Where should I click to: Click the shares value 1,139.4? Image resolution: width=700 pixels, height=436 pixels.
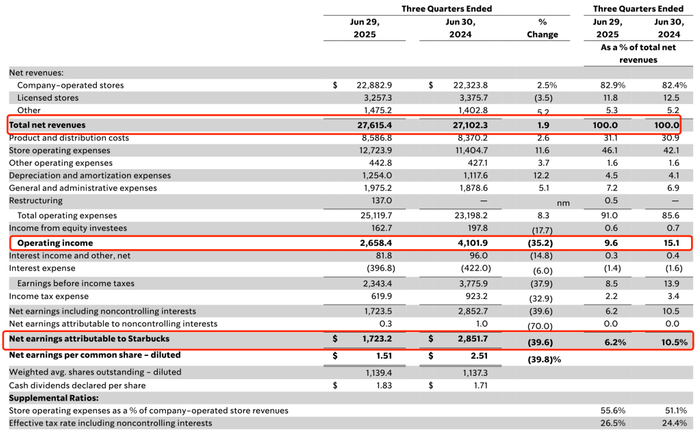click(x=379, y=372)
